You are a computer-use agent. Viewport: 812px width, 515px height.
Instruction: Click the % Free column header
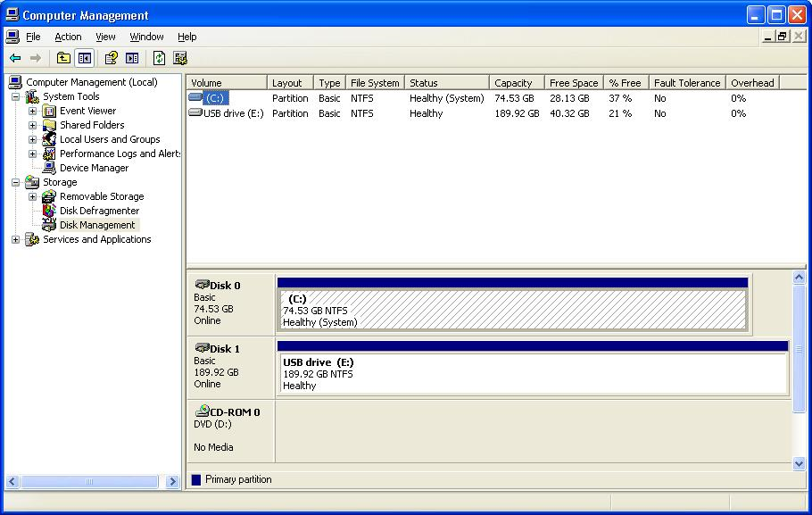[626, 83]
